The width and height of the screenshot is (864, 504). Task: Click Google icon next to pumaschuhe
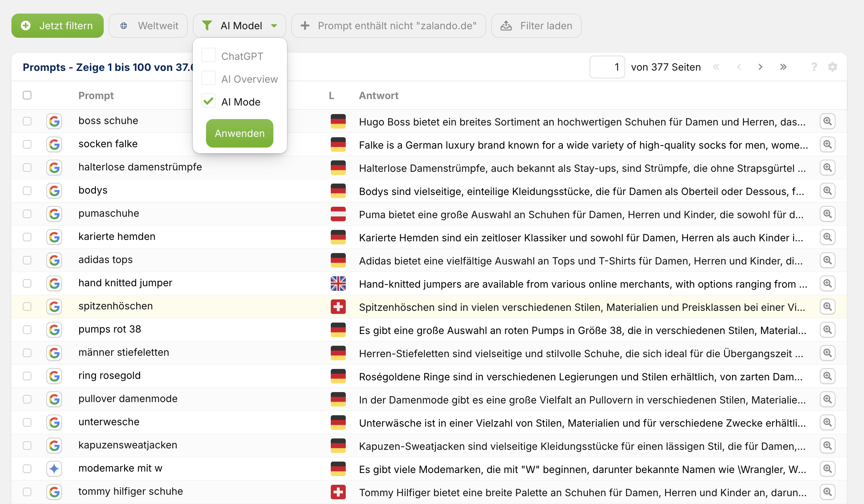tap(54, 214)
